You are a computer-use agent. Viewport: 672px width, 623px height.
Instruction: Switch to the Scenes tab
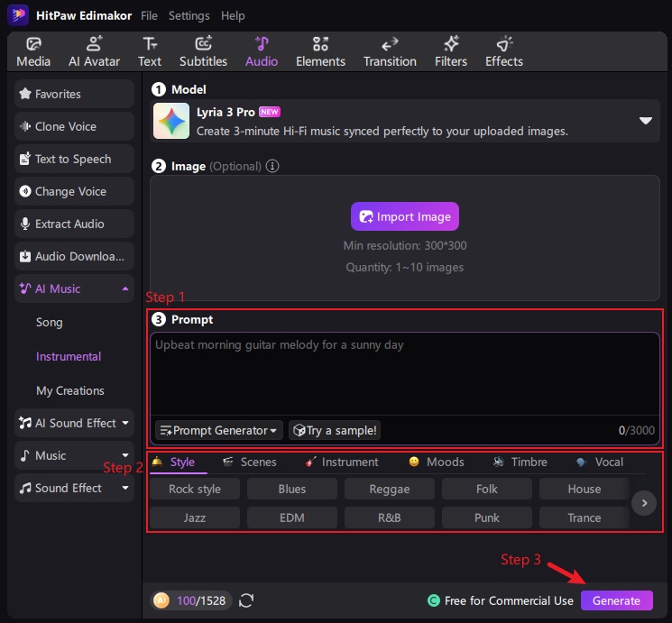tap(250, 462)
